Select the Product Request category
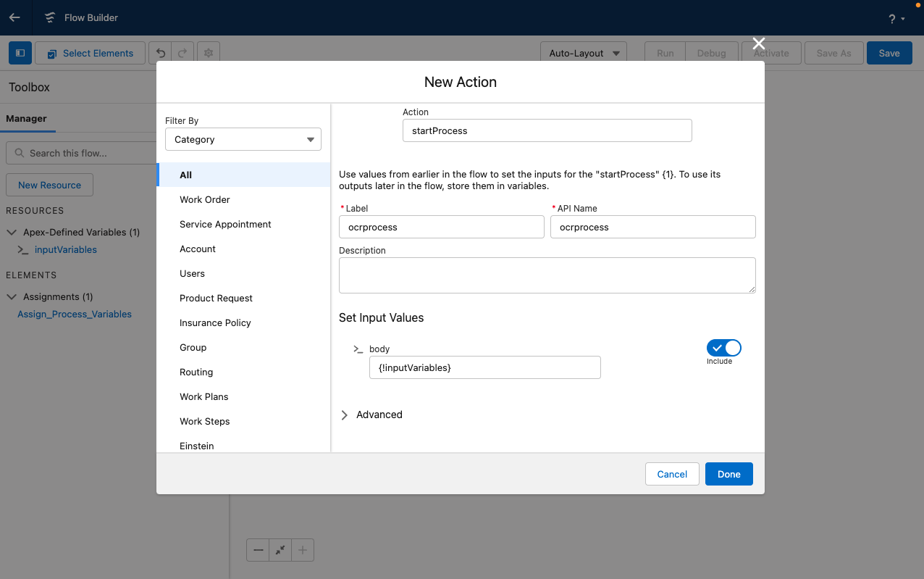 pos(243,298)
